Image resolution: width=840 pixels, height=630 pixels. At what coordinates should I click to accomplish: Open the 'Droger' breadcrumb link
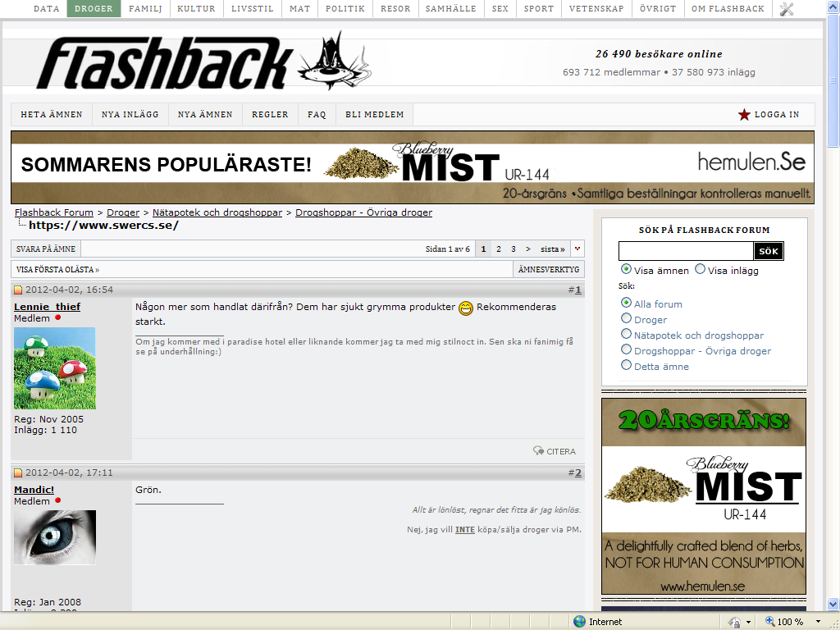pyautogui.click(x=123, y=212)
